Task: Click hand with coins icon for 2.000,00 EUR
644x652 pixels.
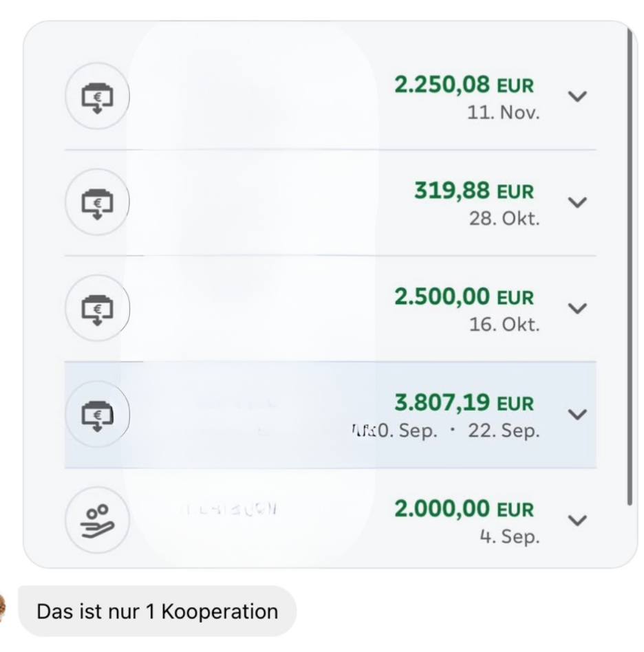Action: point(97,520)
